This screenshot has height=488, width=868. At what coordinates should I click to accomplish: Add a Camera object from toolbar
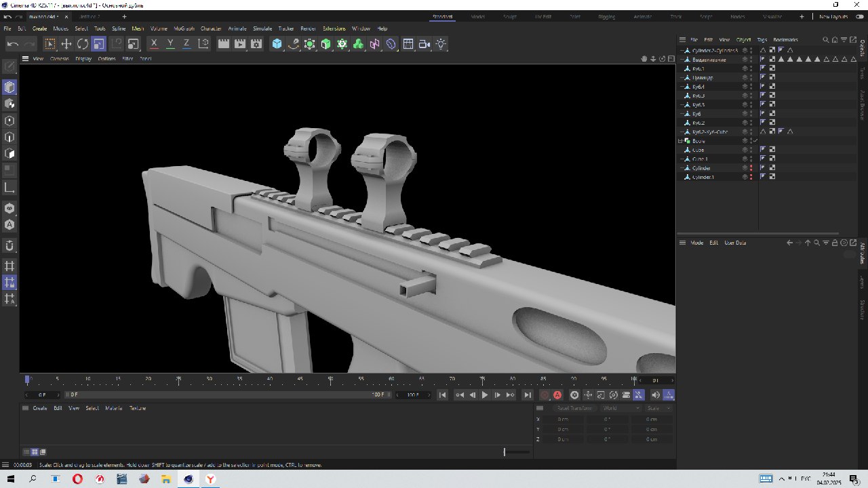pyautogui.click(x=425, y=44)
